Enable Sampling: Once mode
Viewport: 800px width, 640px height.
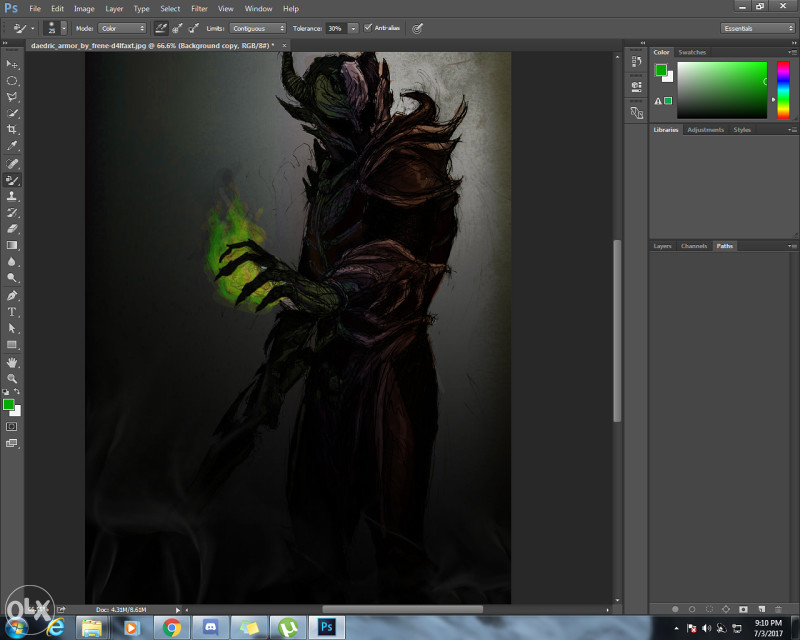coord(177,29)
